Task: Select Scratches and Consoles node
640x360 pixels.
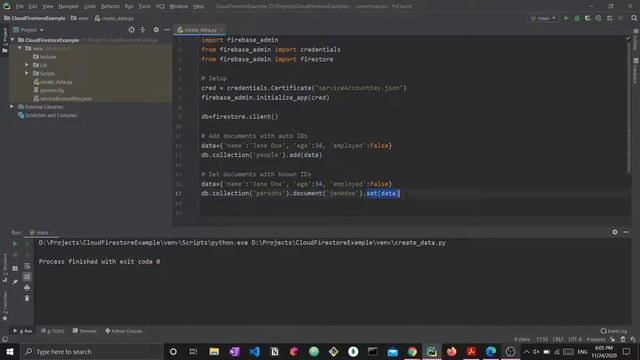Action: 47,115
